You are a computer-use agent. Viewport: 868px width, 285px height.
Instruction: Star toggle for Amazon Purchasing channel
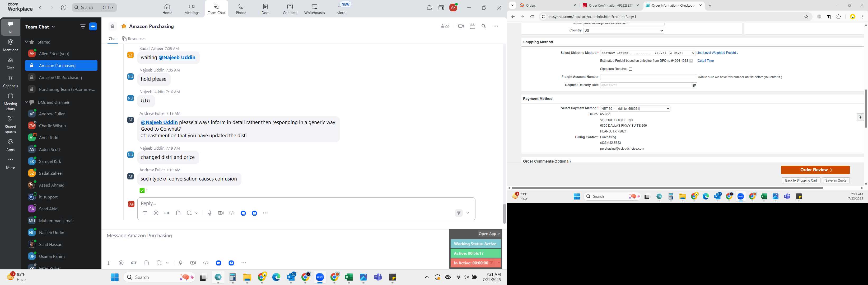(x=124, y=26)
